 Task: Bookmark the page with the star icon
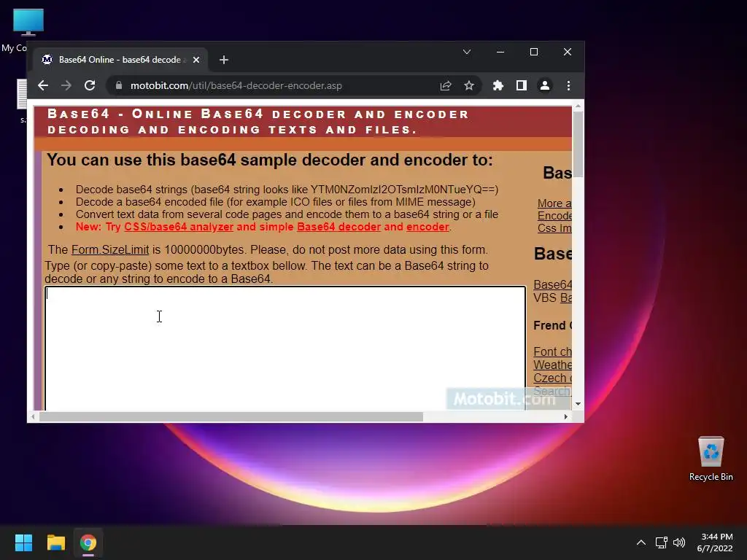click(x=469, y=86)
